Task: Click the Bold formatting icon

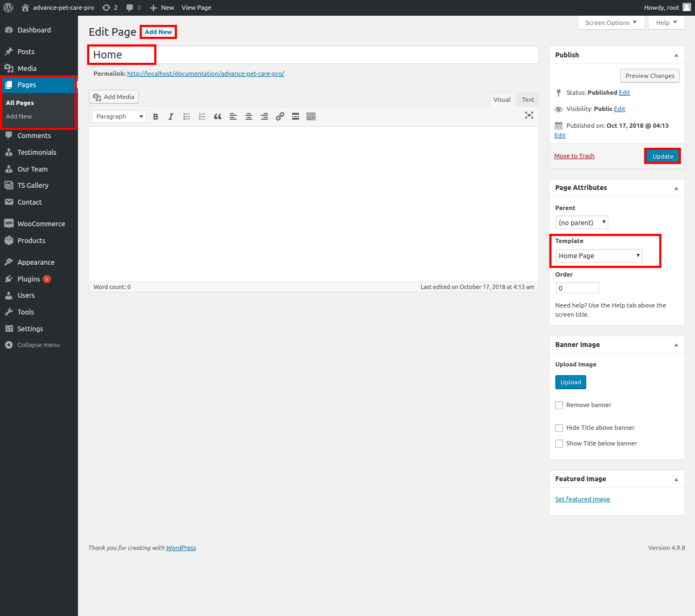Action: (155, 116)
